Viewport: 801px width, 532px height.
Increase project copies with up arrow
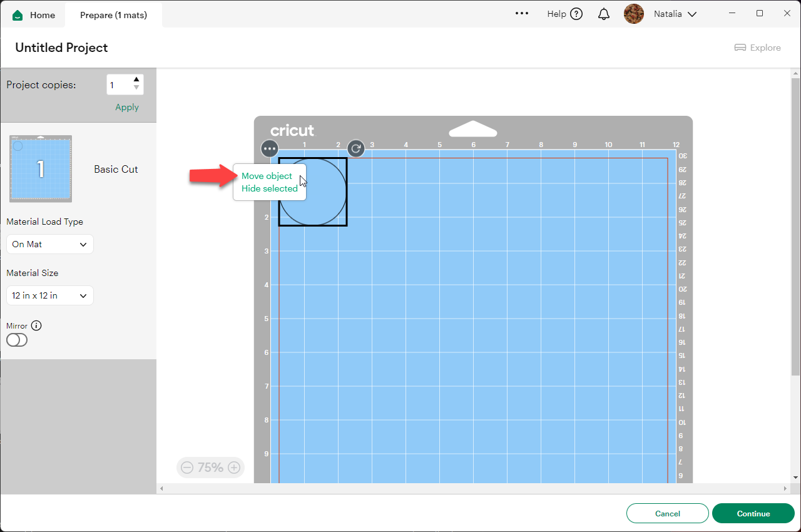click(x=136, y=79)
